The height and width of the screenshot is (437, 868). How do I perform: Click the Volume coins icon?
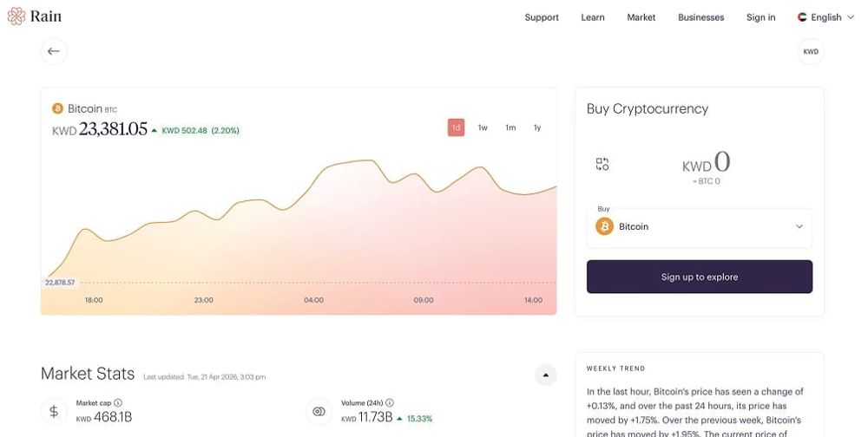tap(319, 412)
